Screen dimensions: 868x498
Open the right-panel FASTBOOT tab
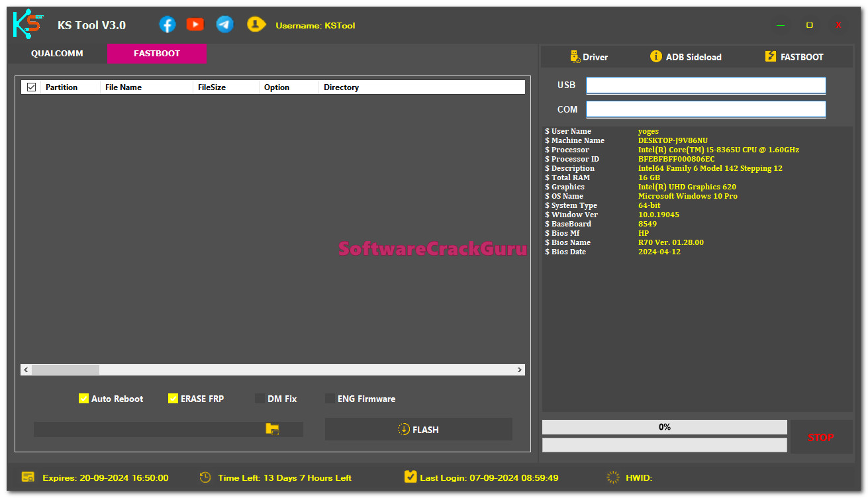pyautogui.click(x=794, y=57)
